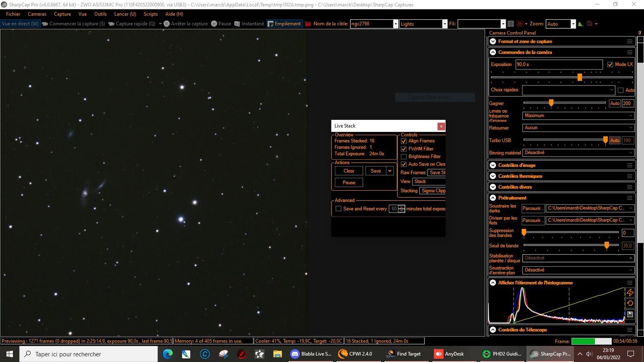Click the lightning auto-stretch icon in histogram panel
The image size is (644, 362).
click(630, 292)
